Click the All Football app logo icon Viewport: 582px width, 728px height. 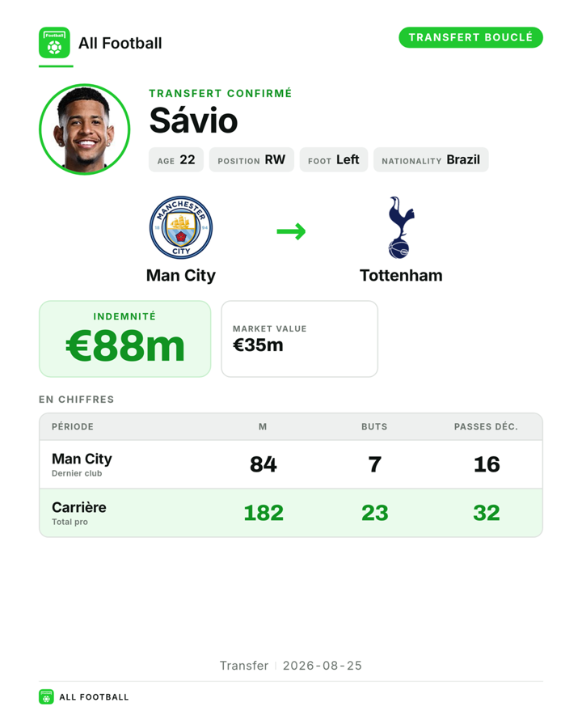coord(54,43)
